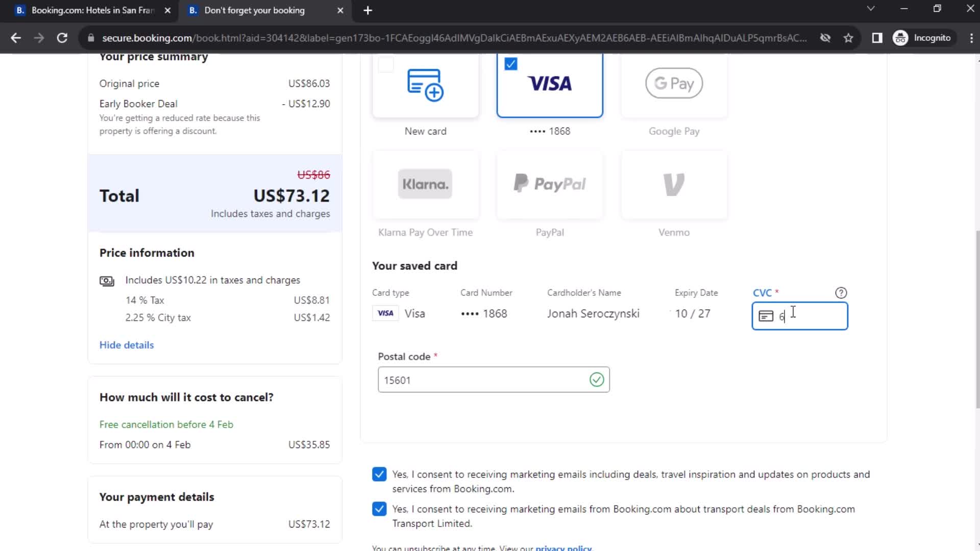Image resolution: width=980 pixels, height=551 pixels.
Task: Click the Klarna Pay Over Time caption
Action: click(x=425, y=233)
